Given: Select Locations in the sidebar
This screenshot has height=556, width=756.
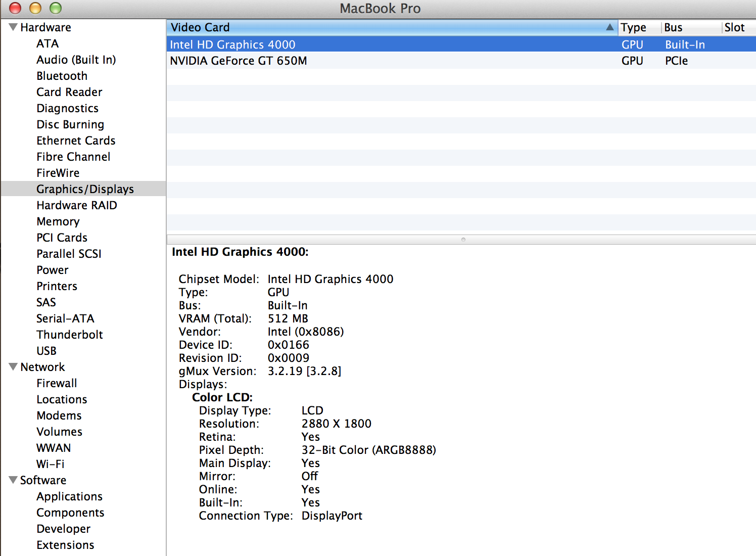Looking at the screenshot, I should point(62,399).
